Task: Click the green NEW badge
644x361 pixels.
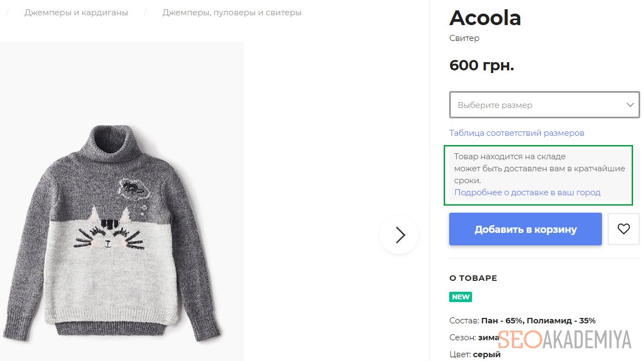Action: 461,297
